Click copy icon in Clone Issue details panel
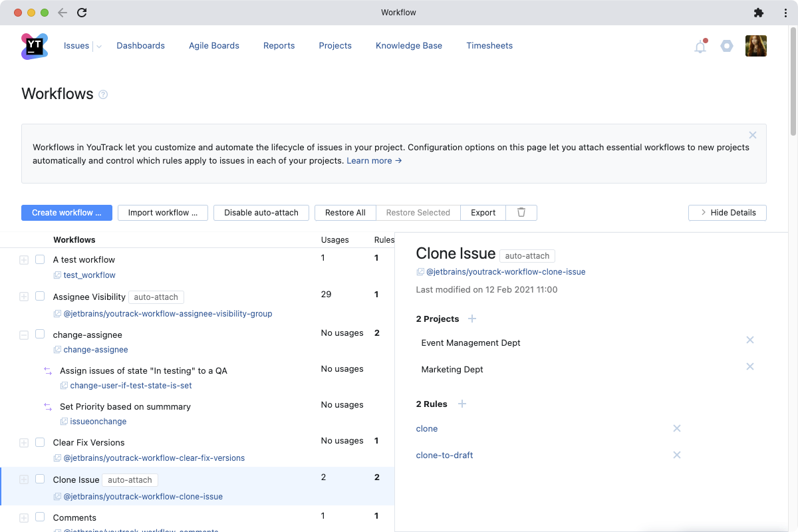798x532 pixels. click(420, 272)
